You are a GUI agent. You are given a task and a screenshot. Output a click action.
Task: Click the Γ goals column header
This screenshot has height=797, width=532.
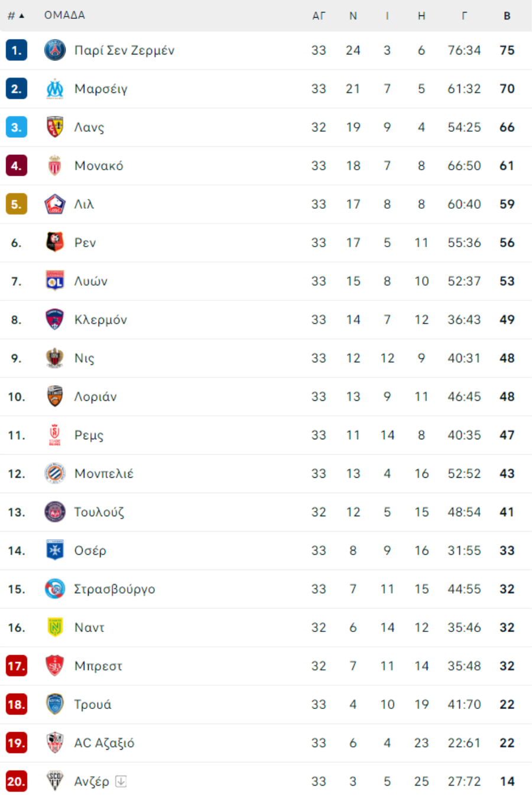click(x=464, y=16)
